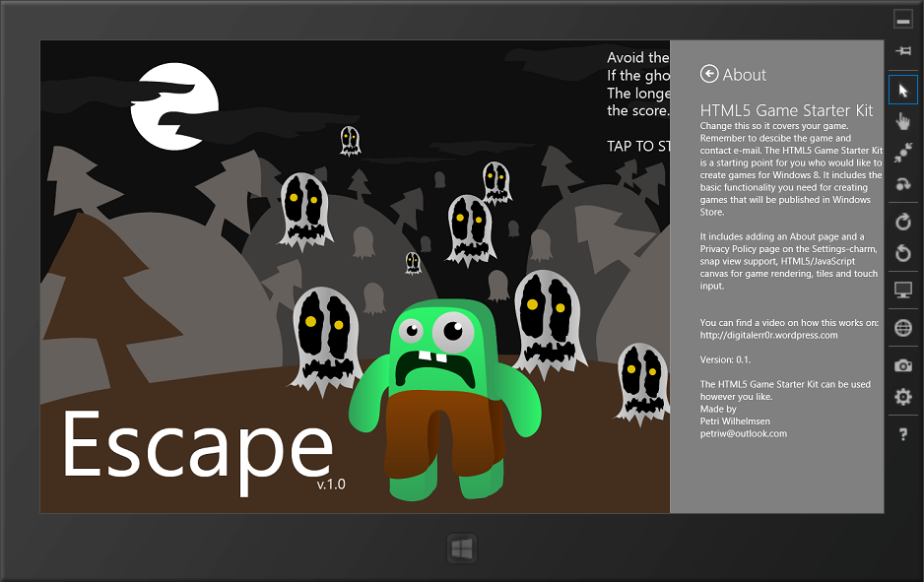924x582 pixels.
Task: Switch to basic touch mode hand icon
Action: [902, 121]
